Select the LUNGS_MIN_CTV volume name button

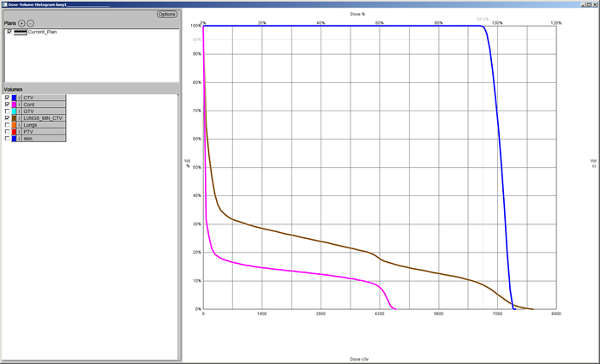(43, 118)
